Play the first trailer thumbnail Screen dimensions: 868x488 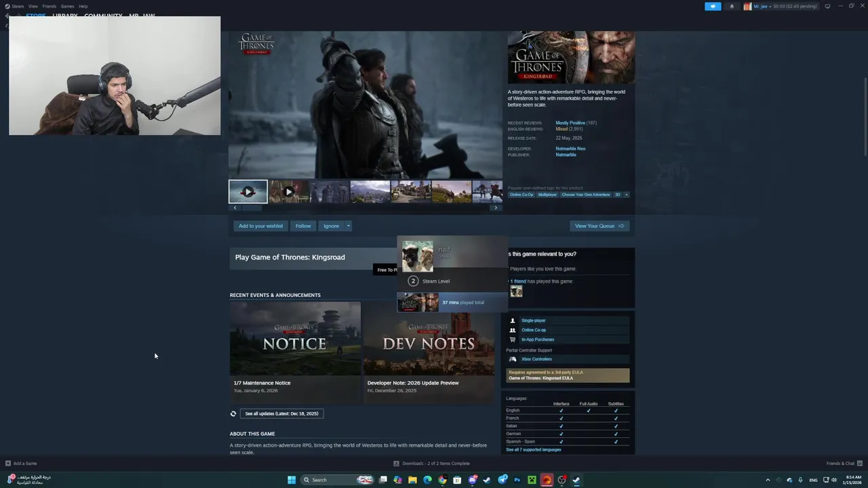tap(248, 192)
